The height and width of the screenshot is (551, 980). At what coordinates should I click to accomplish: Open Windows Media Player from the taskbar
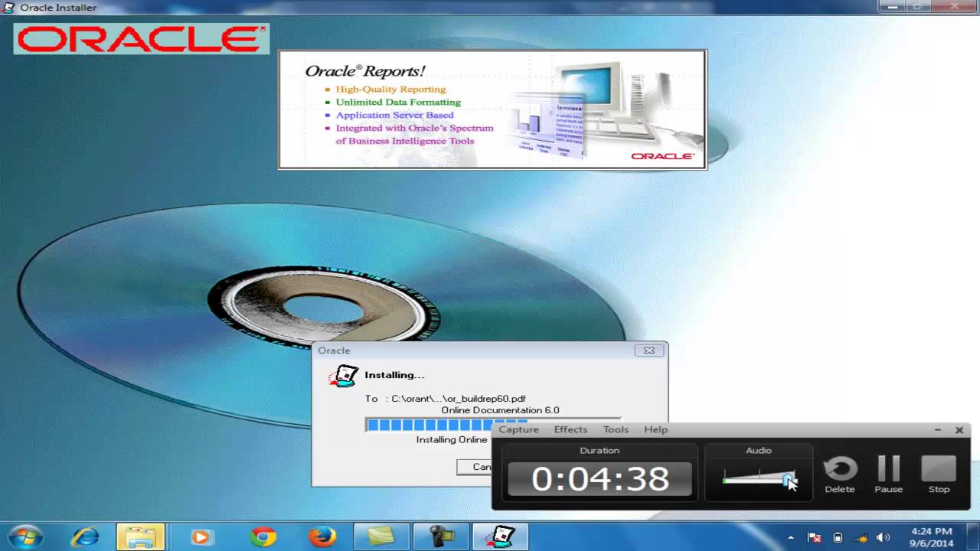201,537
